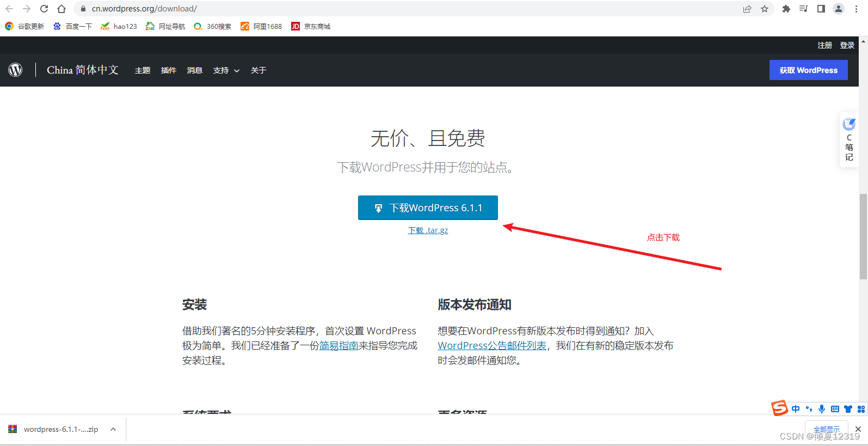
Task: Click 全部显示 in downloads bar
Action: point(827,429)
